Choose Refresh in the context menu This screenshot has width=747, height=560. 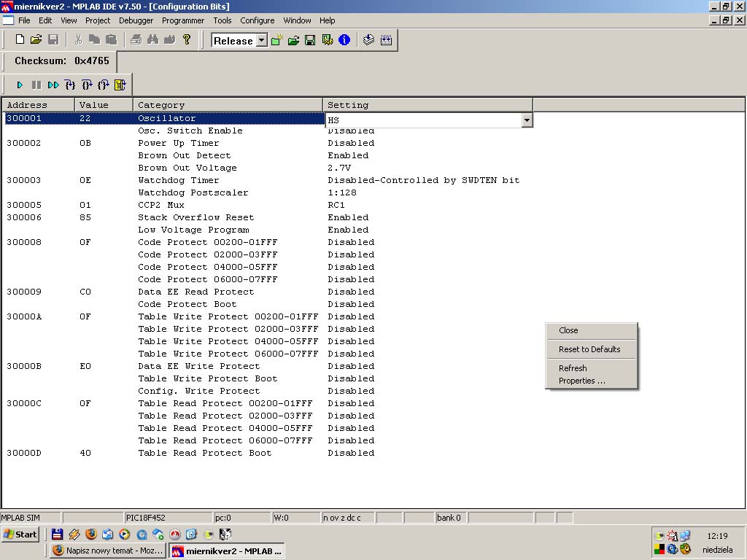(x=591, y=368)
